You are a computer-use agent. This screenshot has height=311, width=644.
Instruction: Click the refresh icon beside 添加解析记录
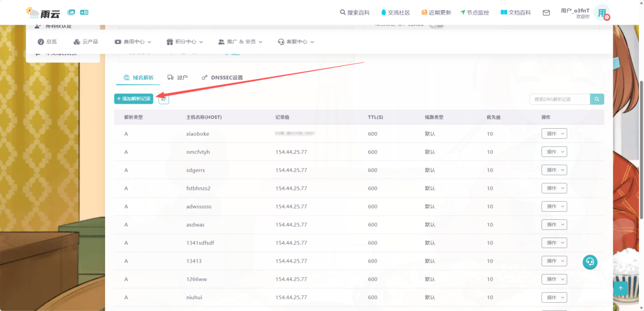(164, 99)
